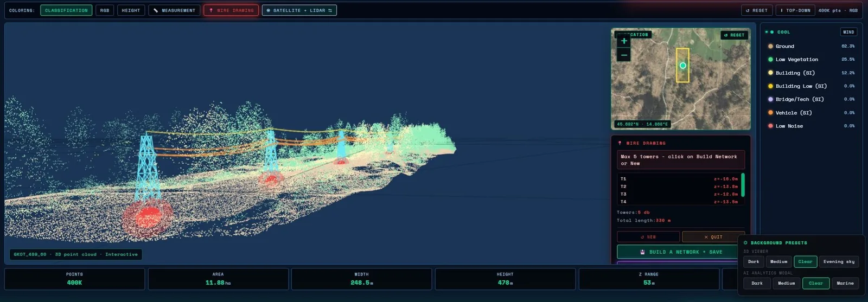This screenshot has height=302, width=868.
Task: Click the Height 478 m stat card
Action: tap(505, 279)
